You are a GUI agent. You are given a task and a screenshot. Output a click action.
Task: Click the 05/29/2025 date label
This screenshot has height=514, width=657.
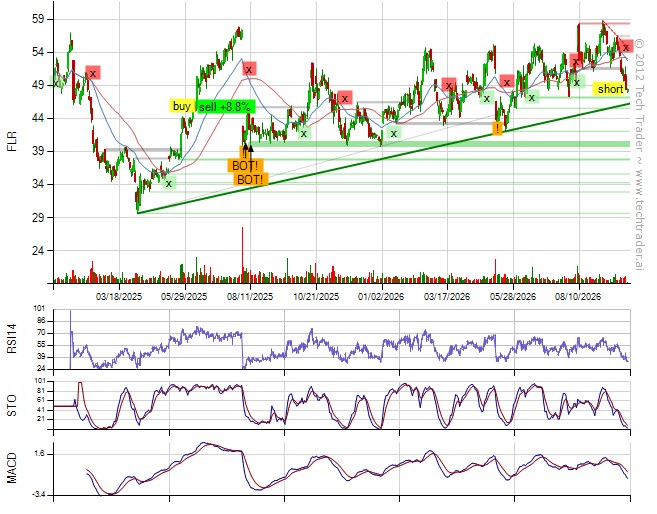pyautogui.click(x=184, y=296)
